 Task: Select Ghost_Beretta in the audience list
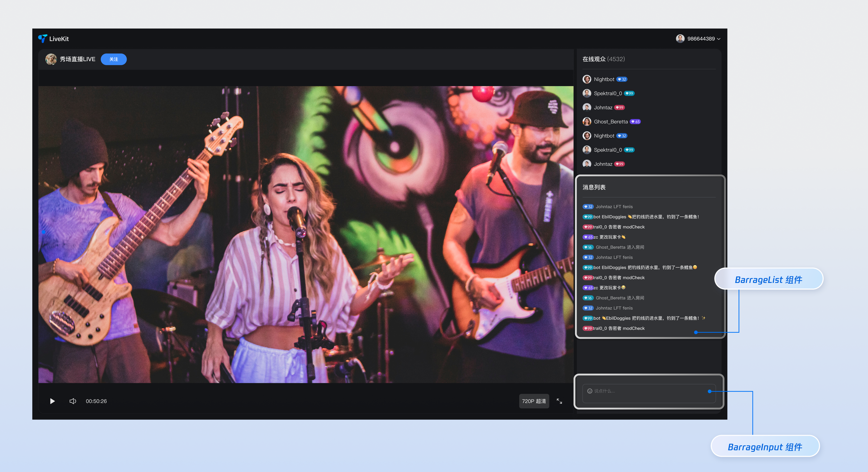click(x=611, y=121)
